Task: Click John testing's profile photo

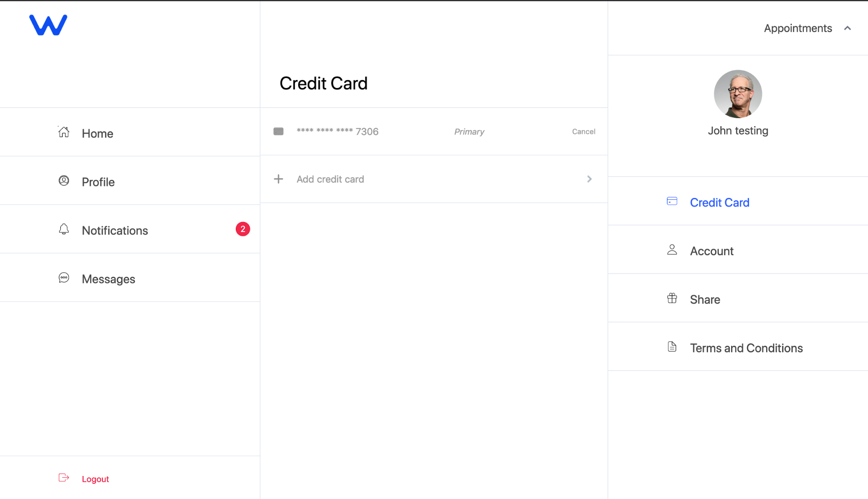Action: pos(738,94)
